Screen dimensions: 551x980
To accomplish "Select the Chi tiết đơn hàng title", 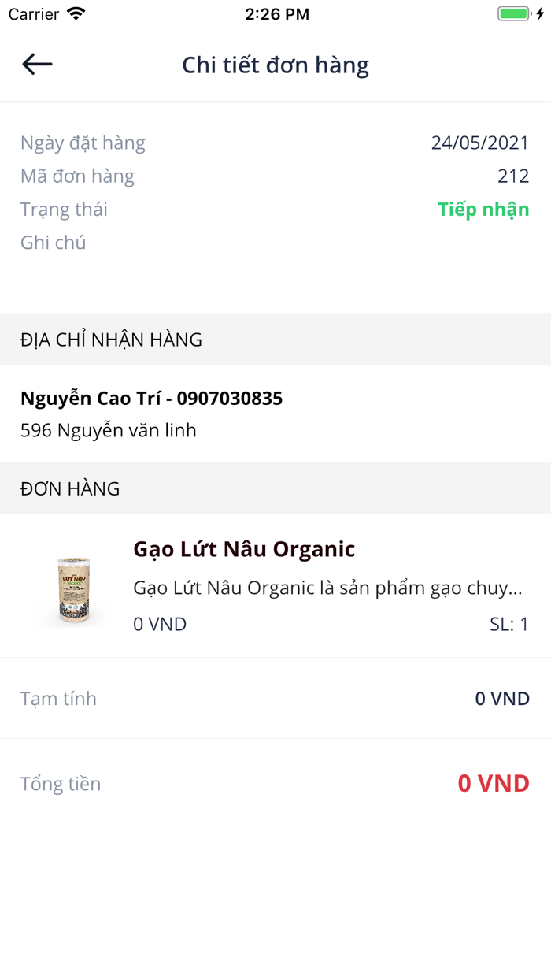I will 275,65.
